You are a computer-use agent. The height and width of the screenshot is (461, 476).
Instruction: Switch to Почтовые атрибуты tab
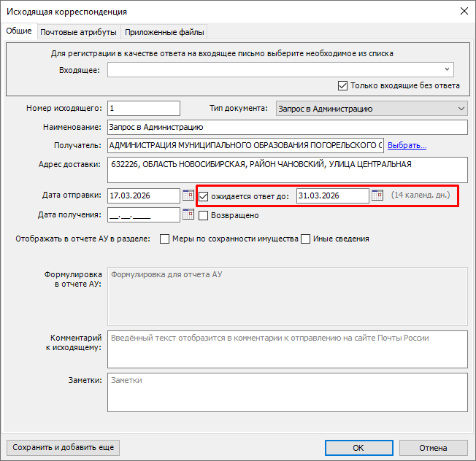click(78, 32)
